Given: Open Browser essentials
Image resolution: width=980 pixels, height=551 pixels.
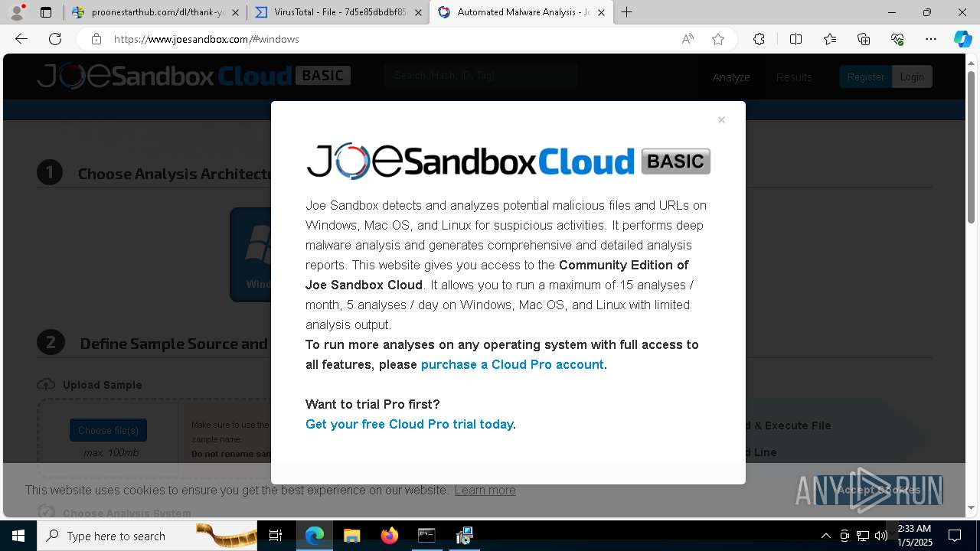Looking at the screenshot, I should (x=897, y=39).
